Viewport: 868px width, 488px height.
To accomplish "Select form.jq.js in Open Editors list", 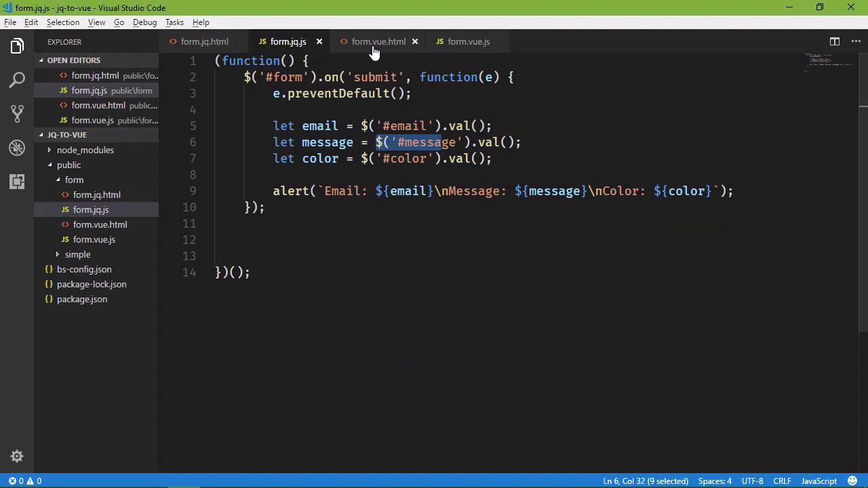I will coord(96,90).
